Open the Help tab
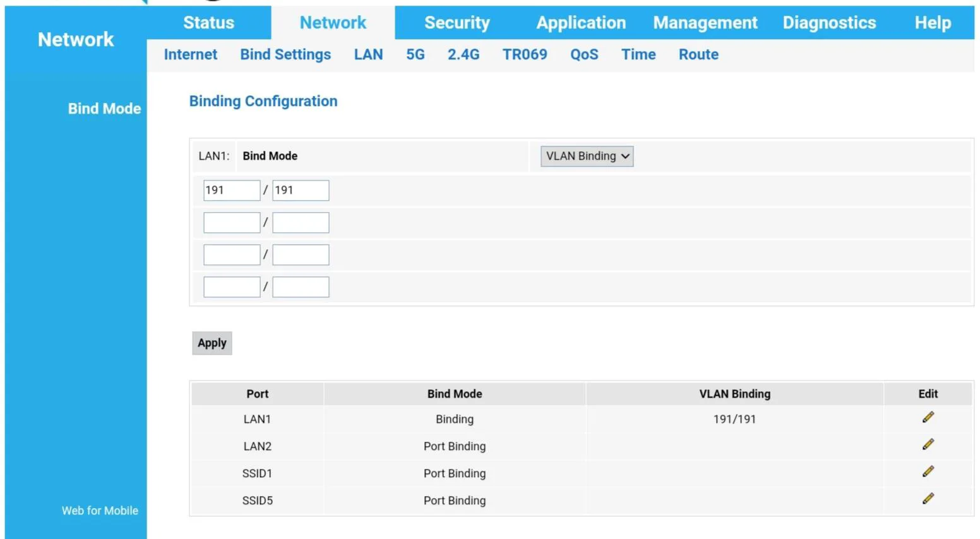980x539 pixels. click(x=932, y=23)
